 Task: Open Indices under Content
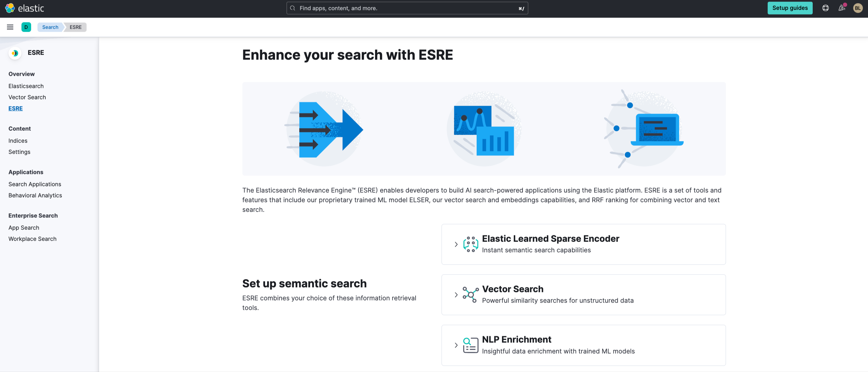18,140
